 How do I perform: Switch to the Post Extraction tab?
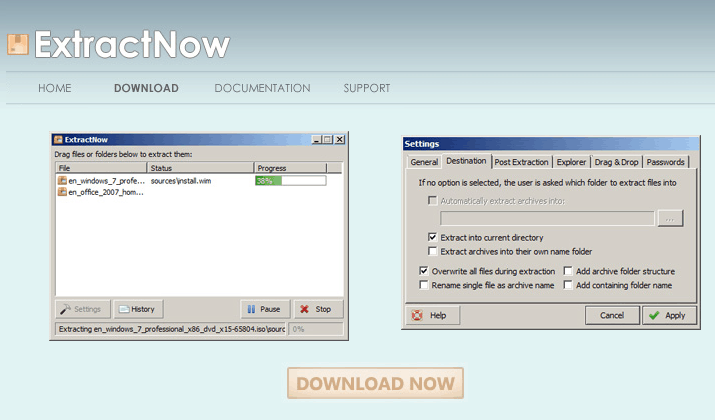click(x=521, y=161)
